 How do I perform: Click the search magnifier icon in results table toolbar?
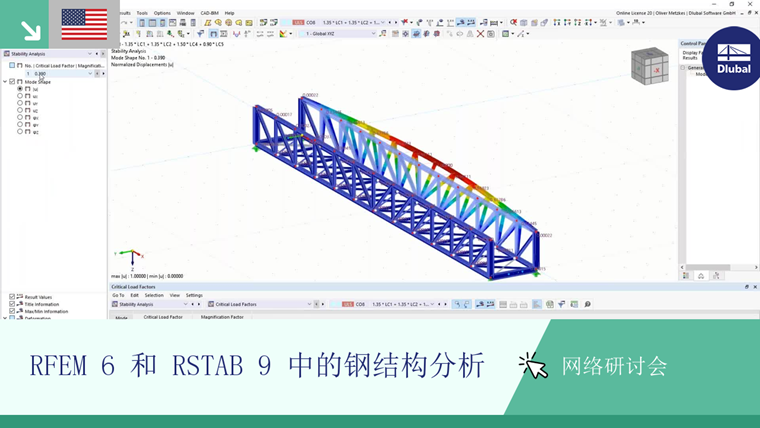click(x=587, y=304)
